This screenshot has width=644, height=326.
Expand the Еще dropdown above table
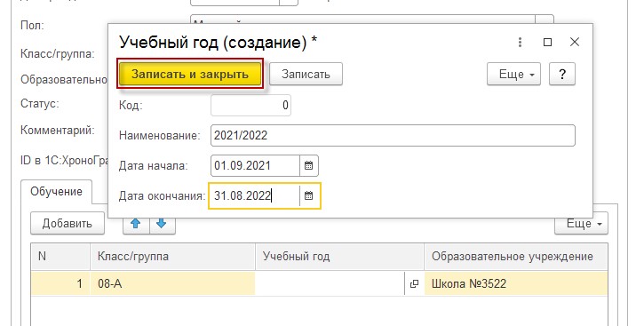(x=581, y=224)
